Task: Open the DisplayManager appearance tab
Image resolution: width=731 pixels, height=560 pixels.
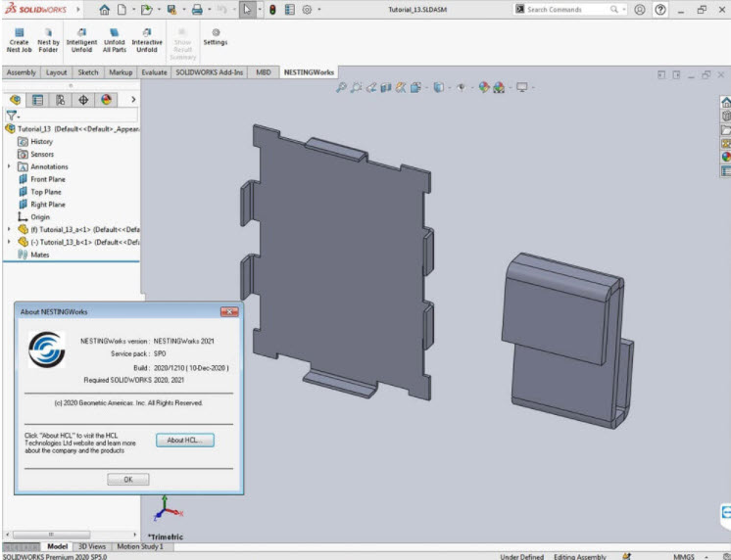Action: pyautogui.click(x=106, y=100)
